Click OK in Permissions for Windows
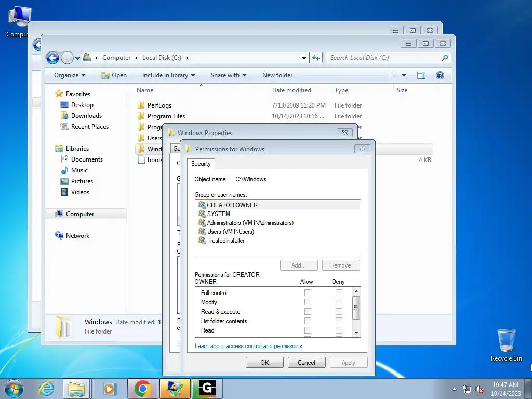 pos(264,362)
